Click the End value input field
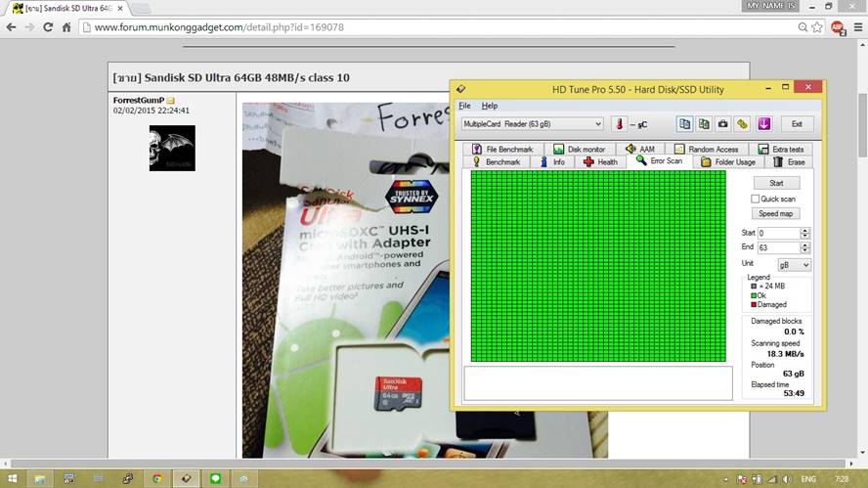The width and height of the screenshot is (868, 488). pos(778,248)
